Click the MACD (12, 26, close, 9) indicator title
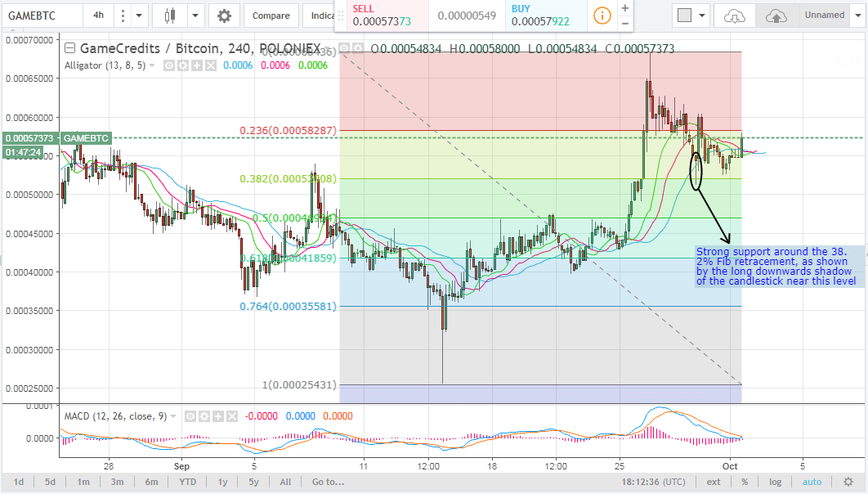The width and height of the screenshot is (868, 494). coord(115,416)
